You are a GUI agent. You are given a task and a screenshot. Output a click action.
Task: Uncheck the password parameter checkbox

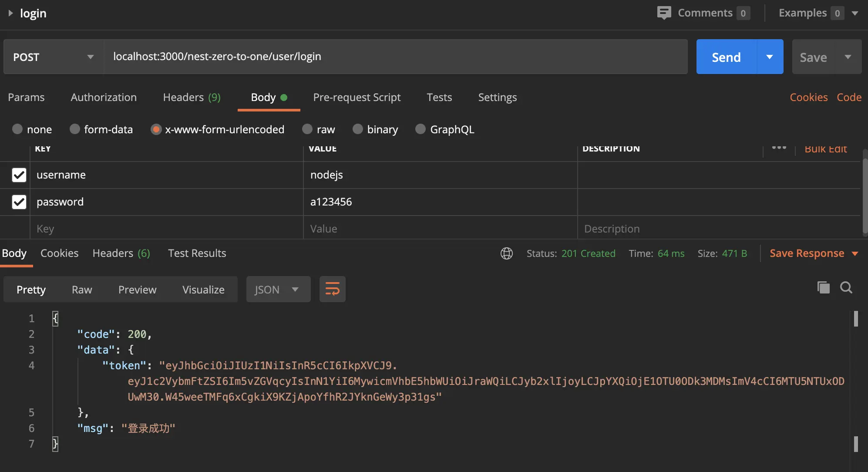tap(19, 202)
